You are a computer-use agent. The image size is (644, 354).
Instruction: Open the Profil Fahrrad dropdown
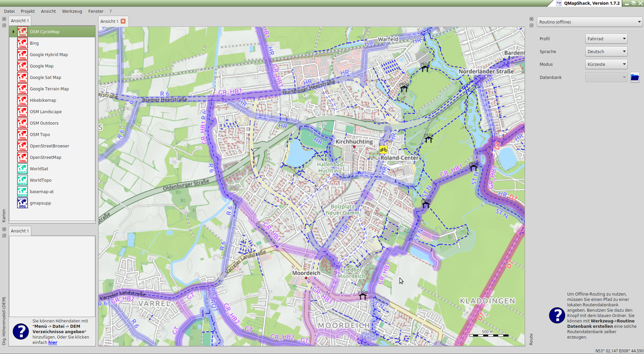[x=606, y=39]
